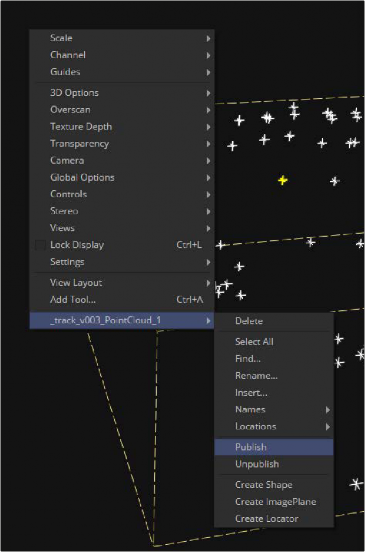Open the Channel submenu
Viewport: 365px width, 552px height.
(122, 55)
